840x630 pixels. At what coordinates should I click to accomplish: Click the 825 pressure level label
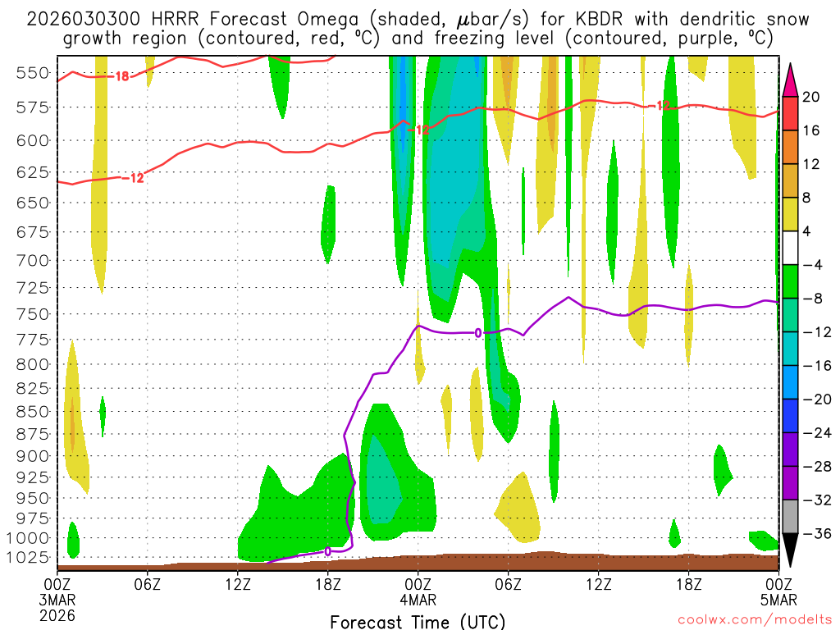pos(33,388)
